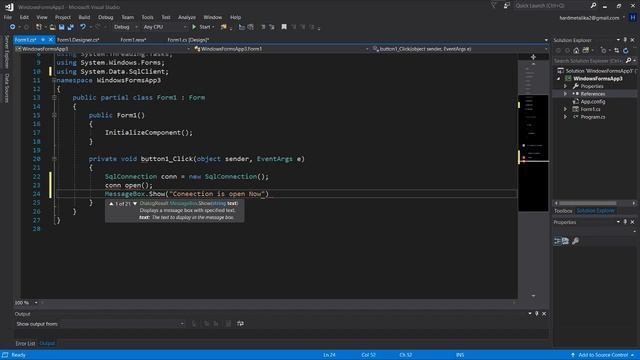The image size is (640, 360).
Task: Switch to the Toolbox tab
Action: click(x=563, y=211)
